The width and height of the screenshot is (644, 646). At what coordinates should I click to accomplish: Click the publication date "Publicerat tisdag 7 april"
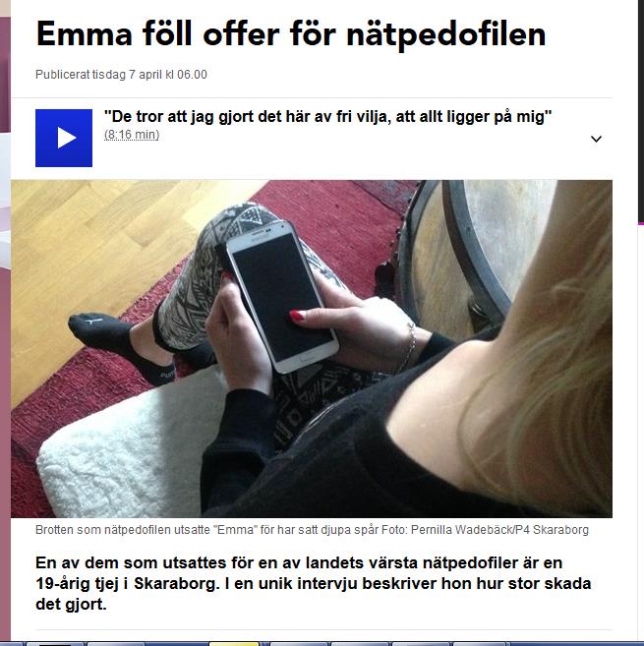pyautogui.click(x=121, y=75)
